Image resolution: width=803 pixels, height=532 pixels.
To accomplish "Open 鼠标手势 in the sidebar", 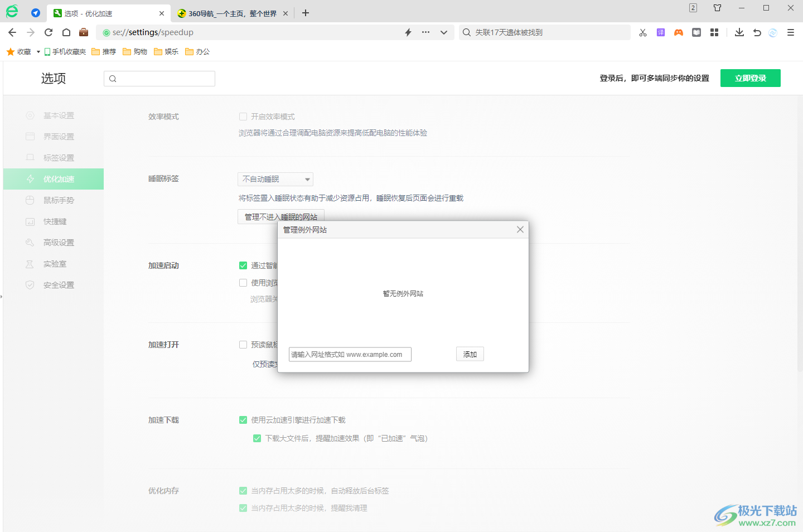I will click(54, 200).
